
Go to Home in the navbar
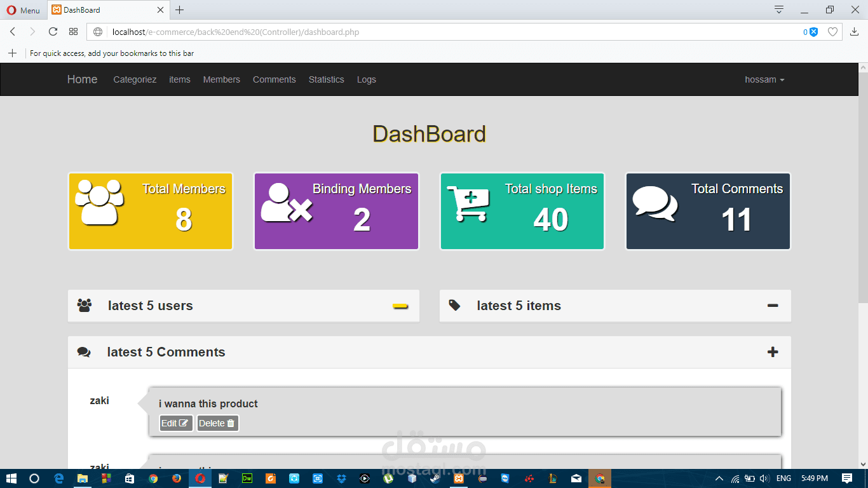point(83,79)
